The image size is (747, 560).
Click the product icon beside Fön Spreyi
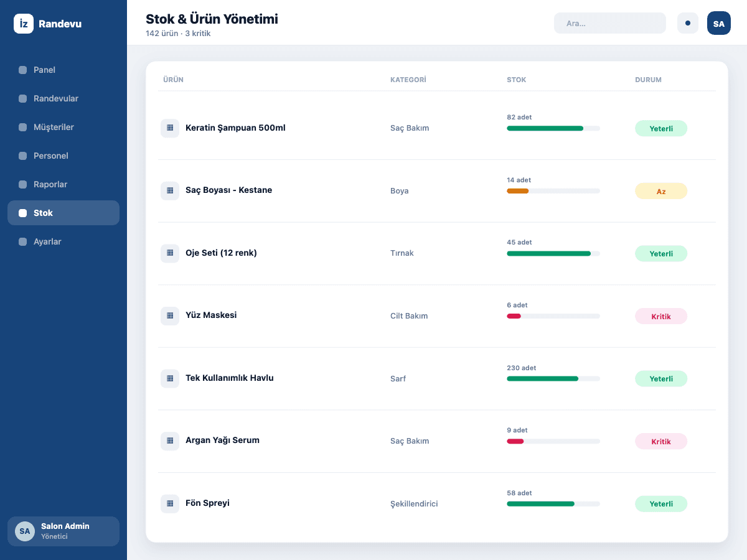point(170,503)
